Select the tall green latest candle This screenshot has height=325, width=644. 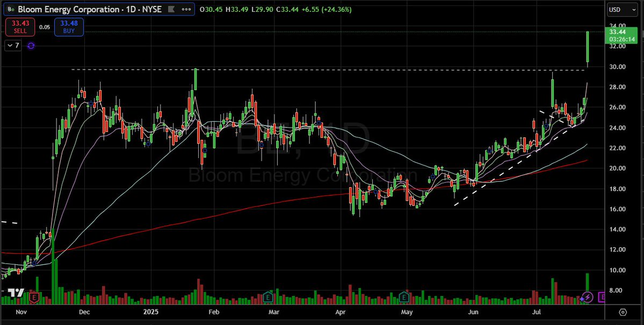(x=588, y=47)
